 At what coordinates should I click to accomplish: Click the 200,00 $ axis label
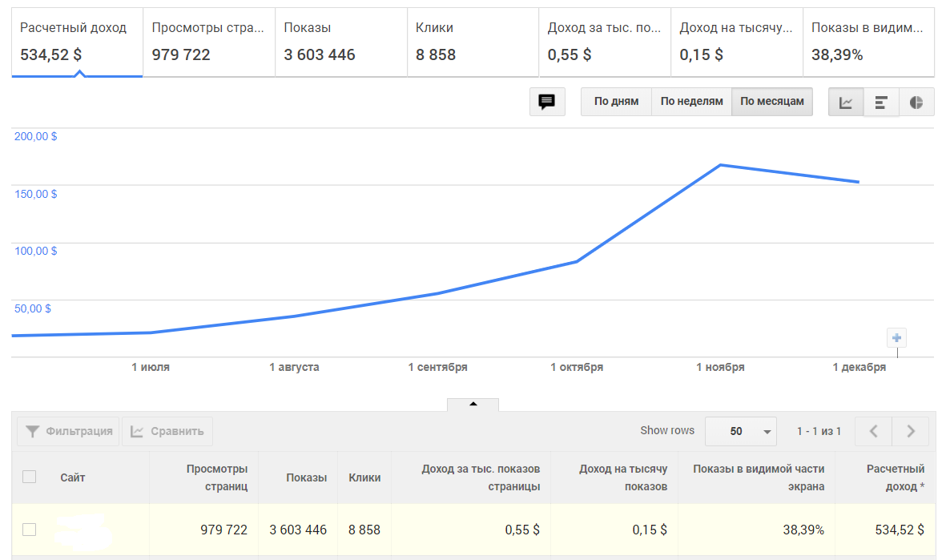click(35, 136)
